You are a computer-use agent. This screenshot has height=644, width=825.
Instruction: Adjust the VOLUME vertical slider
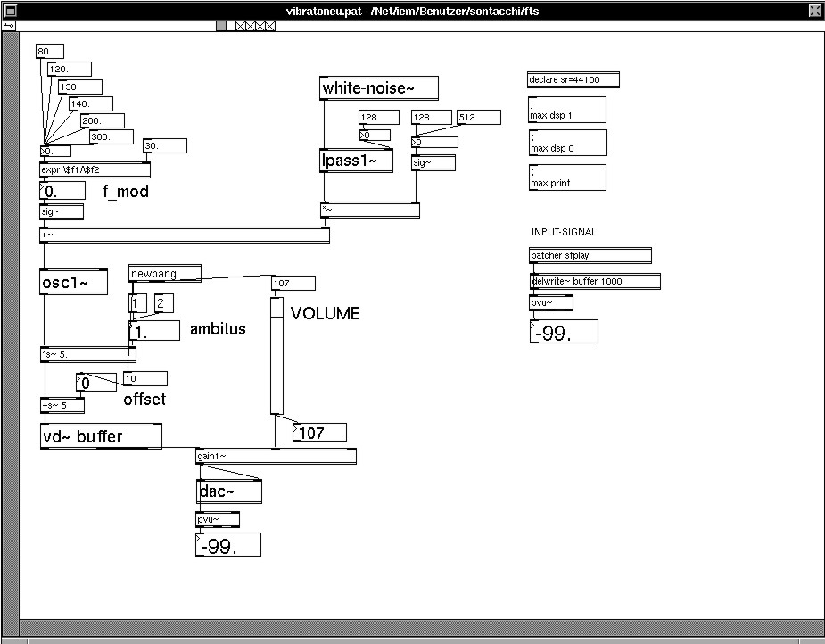coord(276,356)
